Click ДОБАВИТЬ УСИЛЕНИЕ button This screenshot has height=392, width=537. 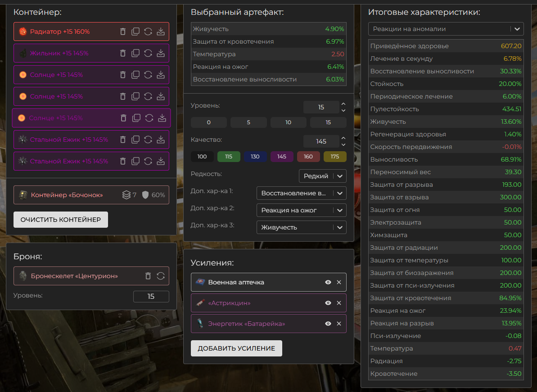(x=236, y=348)
